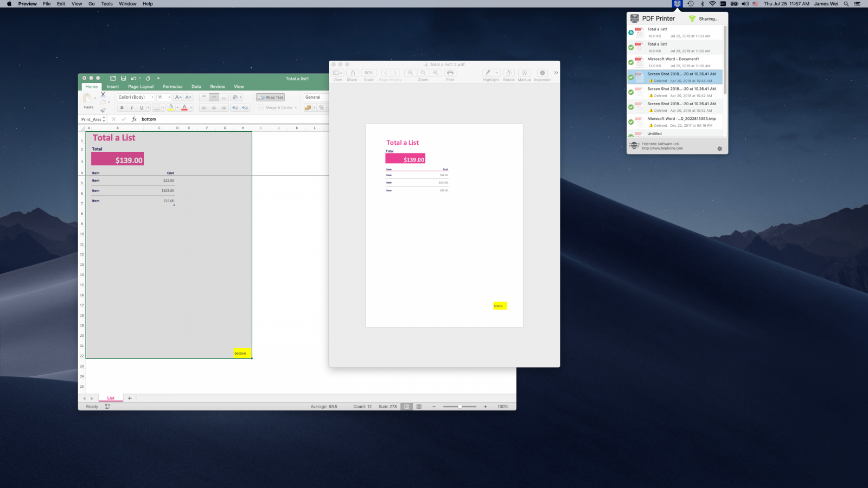Click Markup toolbar button in Preview
Viewport: 868px width, 488px height.
[525, 73]
